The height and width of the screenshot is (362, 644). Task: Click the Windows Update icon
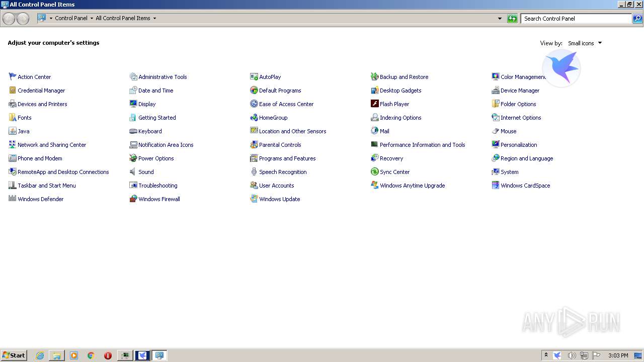coord(254,199)
